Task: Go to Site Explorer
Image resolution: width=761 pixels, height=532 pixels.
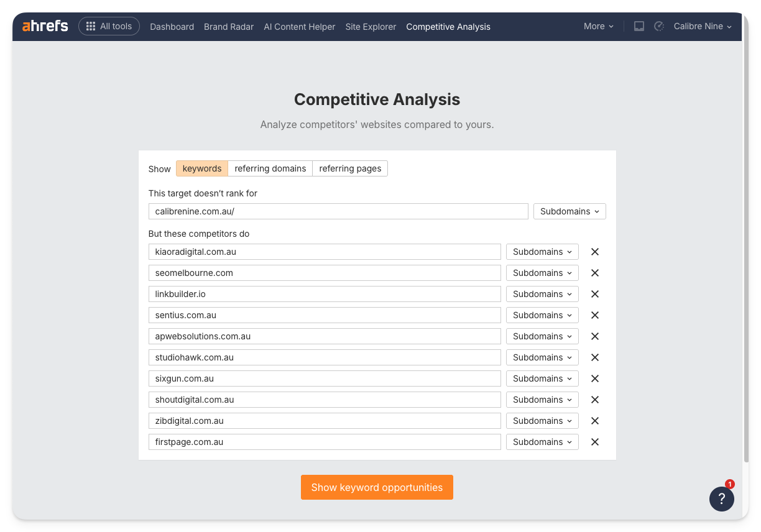Action: (371, 27)
